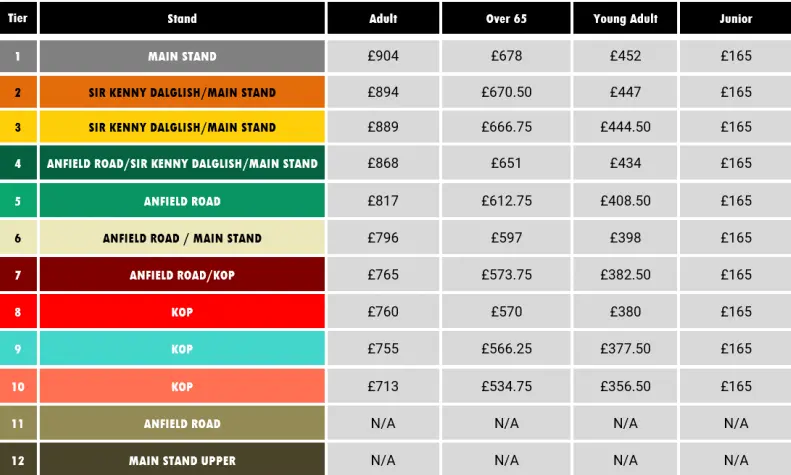Click the tier 8 junior £165 price

point(735,312)
